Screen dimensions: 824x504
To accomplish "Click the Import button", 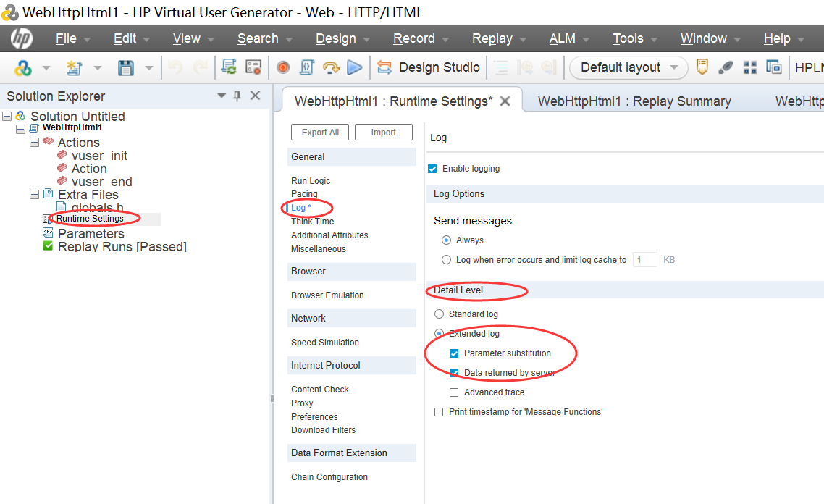I will [x=384, y=133].
